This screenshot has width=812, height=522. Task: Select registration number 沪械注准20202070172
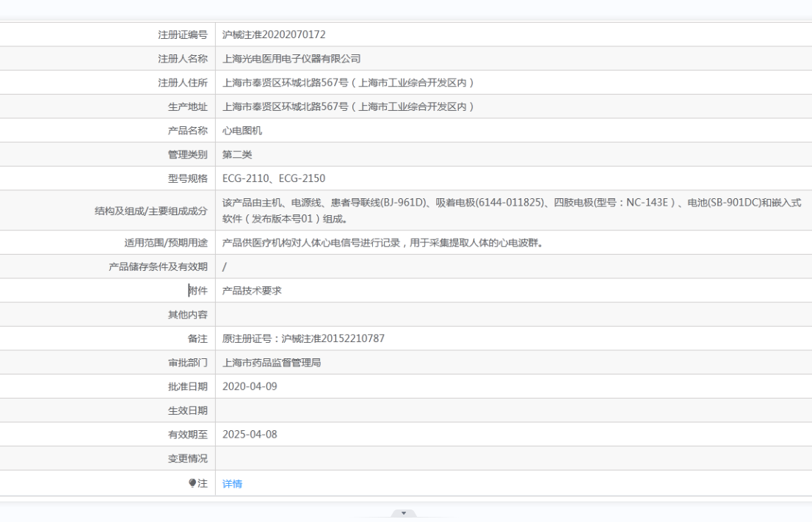274,35
